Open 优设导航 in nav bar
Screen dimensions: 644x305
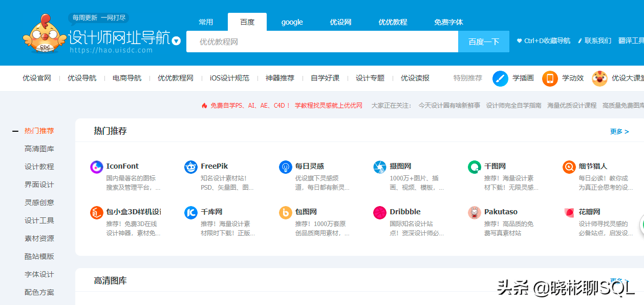[x=82, y=78]
